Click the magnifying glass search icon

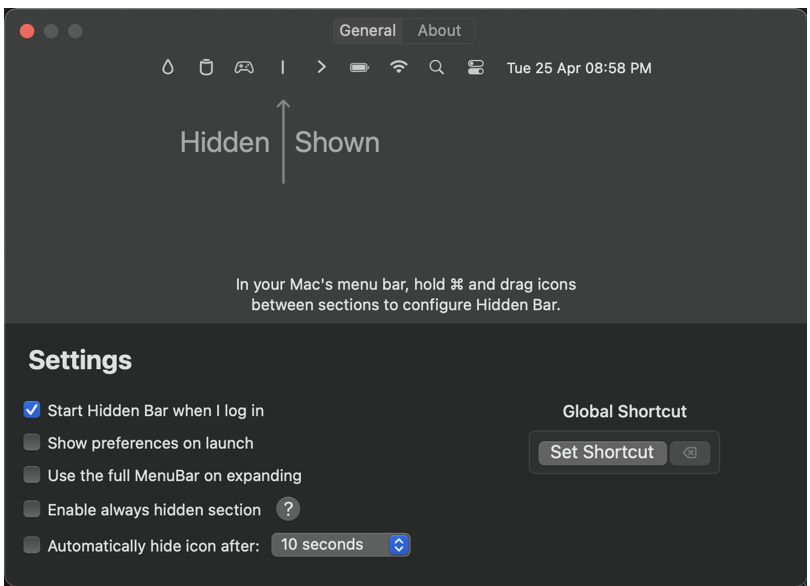click(x=437, y=67)
